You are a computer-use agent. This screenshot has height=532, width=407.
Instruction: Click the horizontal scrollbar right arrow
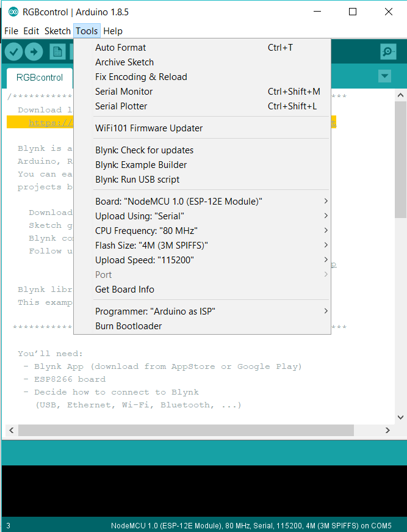pyautogui.click(x=387, y=430)
